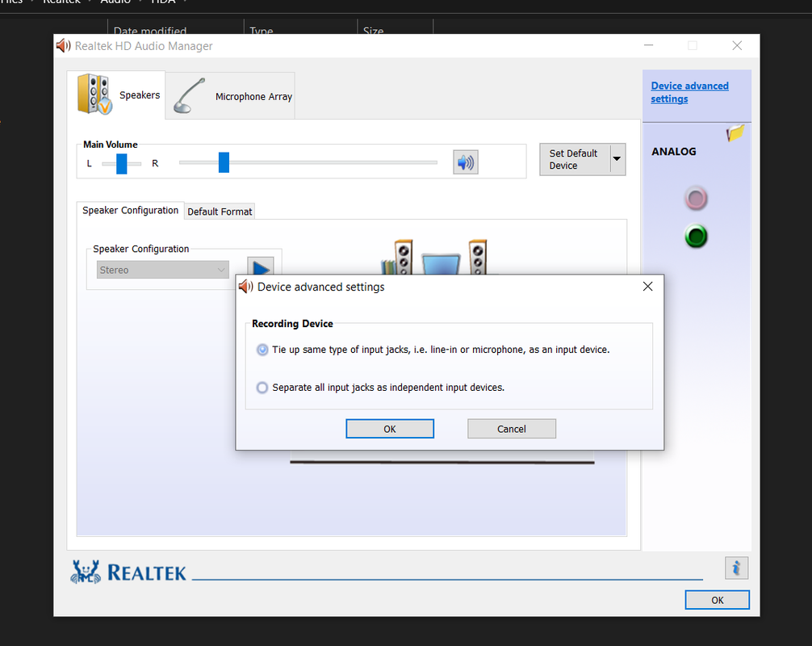This screenshot has height=646, width=812.
Task: Click Size column header in Explorer window
Action: point(374,31)
